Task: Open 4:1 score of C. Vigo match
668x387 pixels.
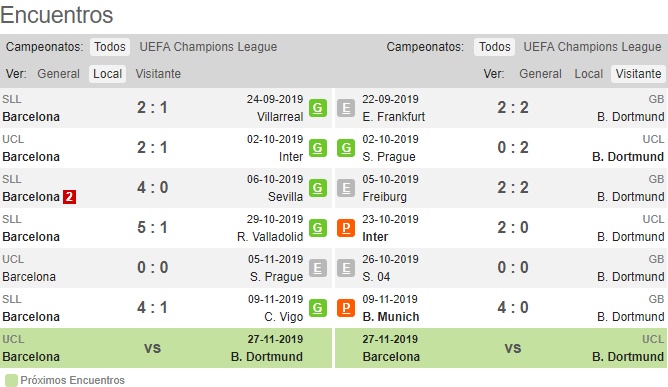Action: (x=152, y=307)
